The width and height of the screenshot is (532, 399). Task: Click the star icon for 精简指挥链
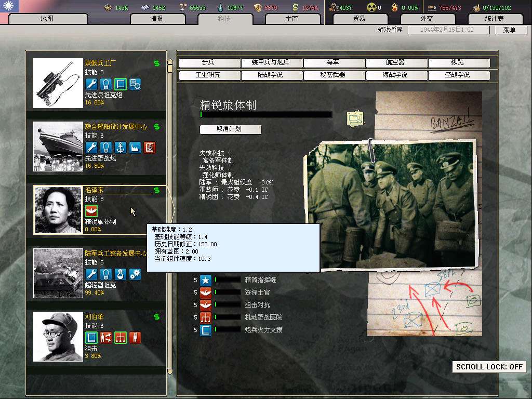(x=206, y=280)
